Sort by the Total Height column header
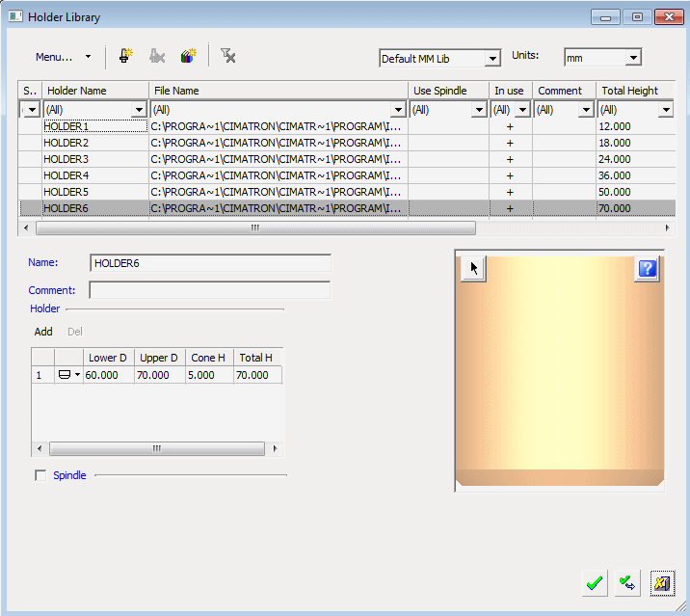 pyautogui.click(x=629, y=91)
